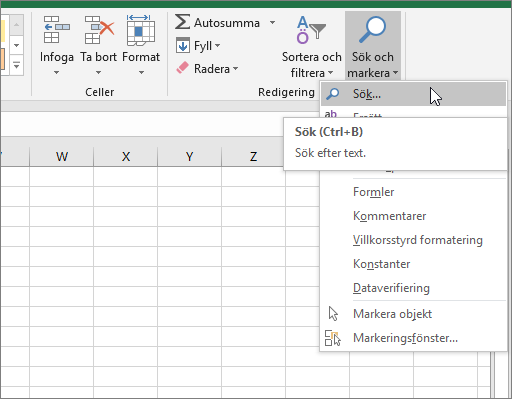This screenshot has height=399, width=512.
Task: Click the Markeringsfönster pane icon
Action: 333,338
